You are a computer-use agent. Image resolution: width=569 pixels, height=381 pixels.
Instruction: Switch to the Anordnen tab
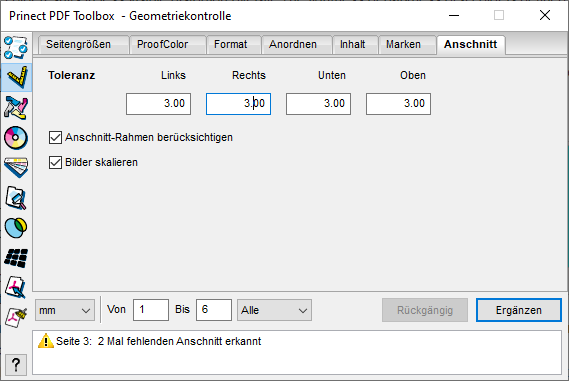[296, 45]
